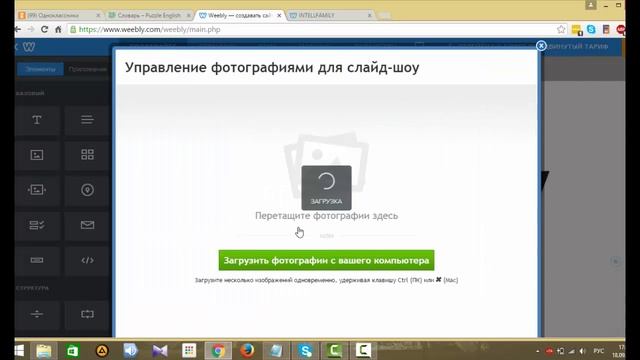Open the Windows Store taskbar icon
The image size is (640, 360).
click(x=73, y=351)
